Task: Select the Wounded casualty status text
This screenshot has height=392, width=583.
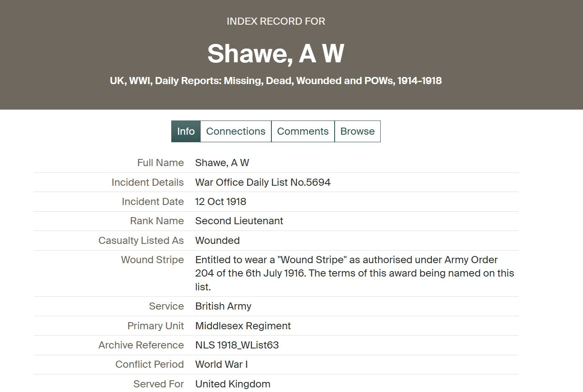Action: 217,241
